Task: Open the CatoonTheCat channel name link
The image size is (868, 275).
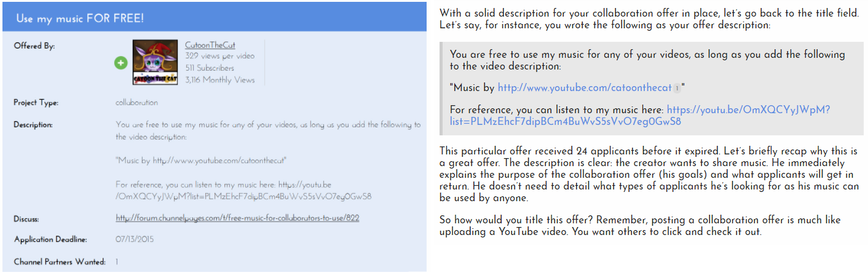Action: click(x=210, y=45)
